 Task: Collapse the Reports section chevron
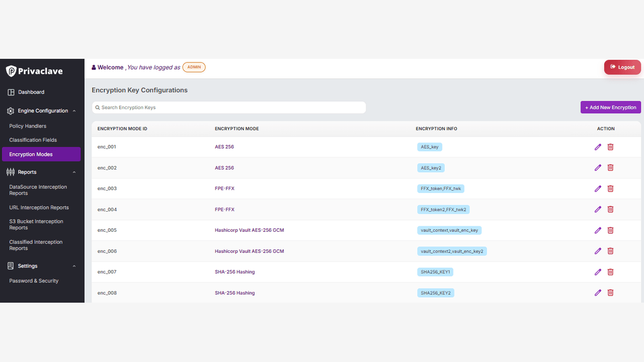(74, 172)
